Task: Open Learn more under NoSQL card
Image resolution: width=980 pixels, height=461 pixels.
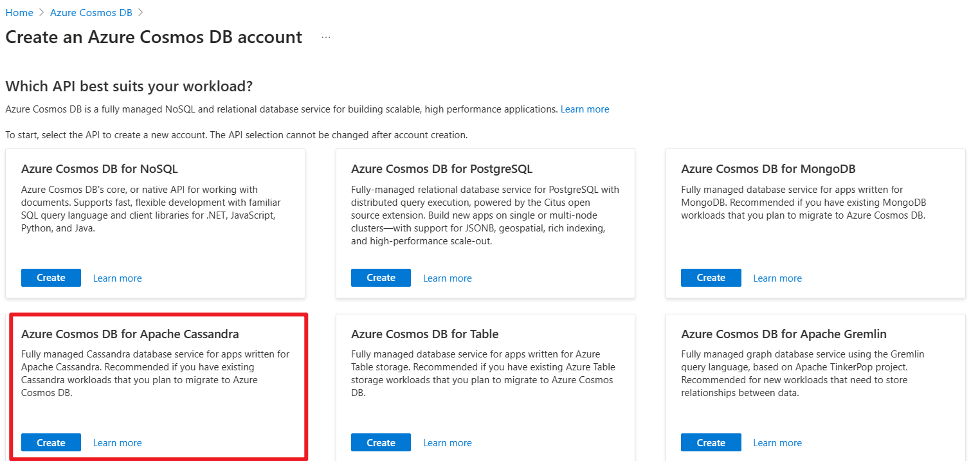Action: (118, 278)
